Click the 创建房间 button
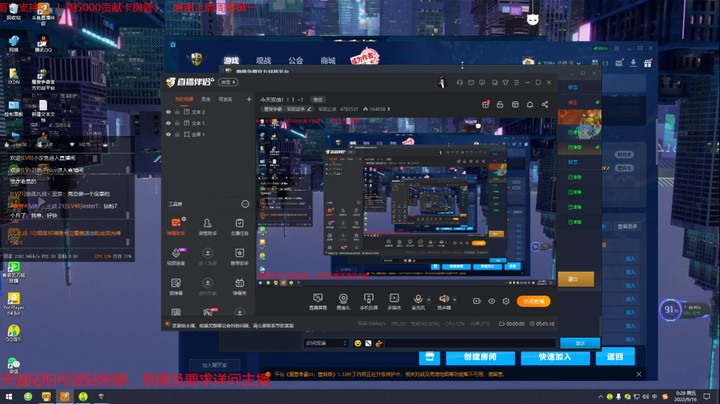 (480, 357)
